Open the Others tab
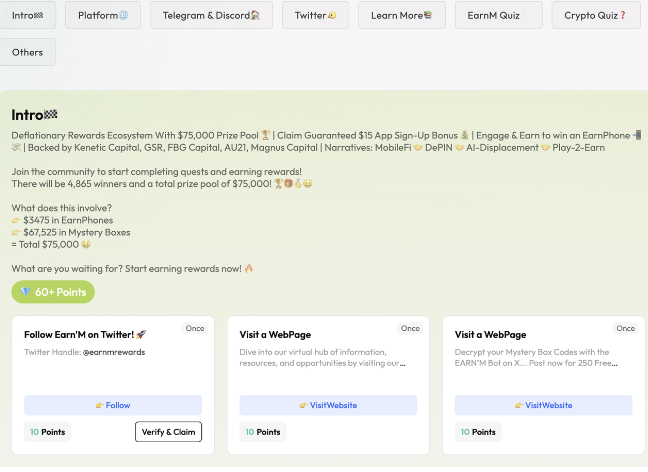The height and width of the screenshot is (472, 648). (x=28, y=52)
